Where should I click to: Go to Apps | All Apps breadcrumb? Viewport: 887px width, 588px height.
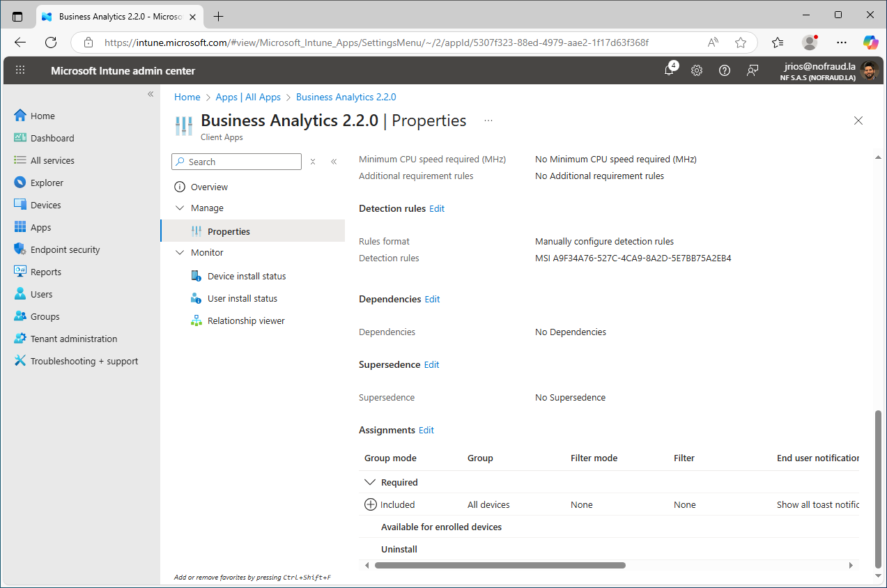pos(248,97)
